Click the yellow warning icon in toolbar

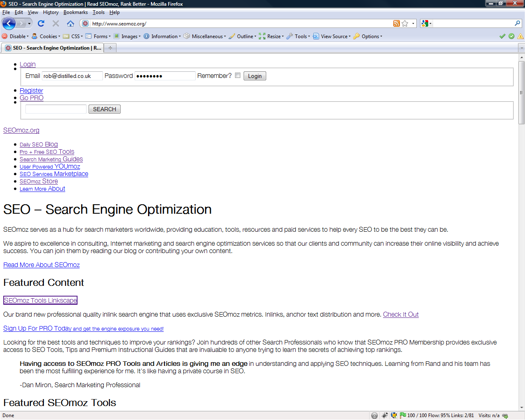[x=520, y=36]
